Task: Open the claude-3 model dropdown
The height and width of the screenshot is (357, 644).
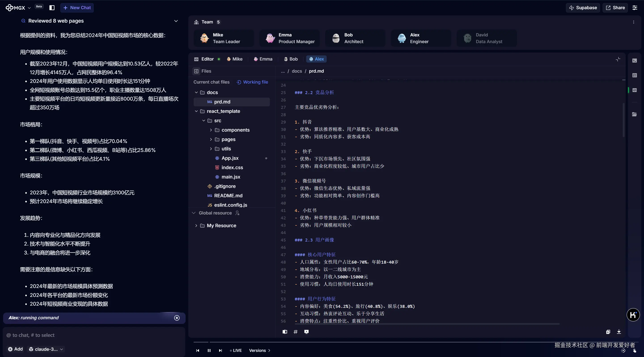Action: pos(47,349)
